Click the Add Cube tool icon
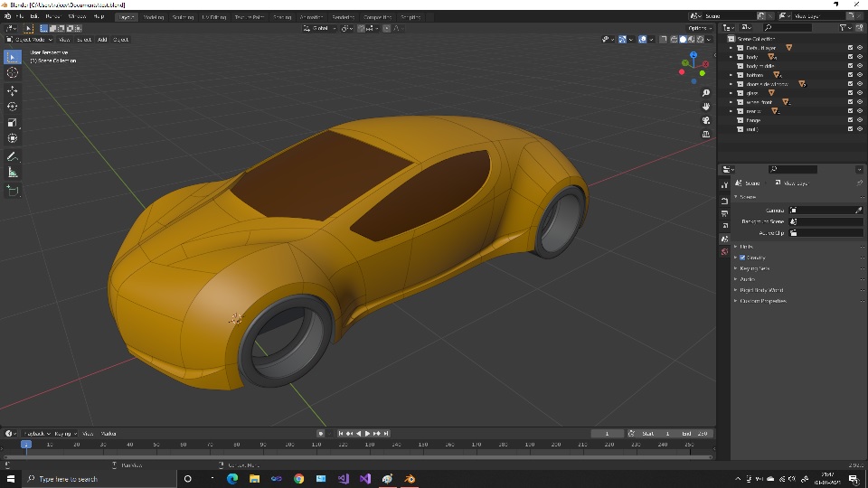Viewport: 868px width, 488px height. click(x=13, y=191)
